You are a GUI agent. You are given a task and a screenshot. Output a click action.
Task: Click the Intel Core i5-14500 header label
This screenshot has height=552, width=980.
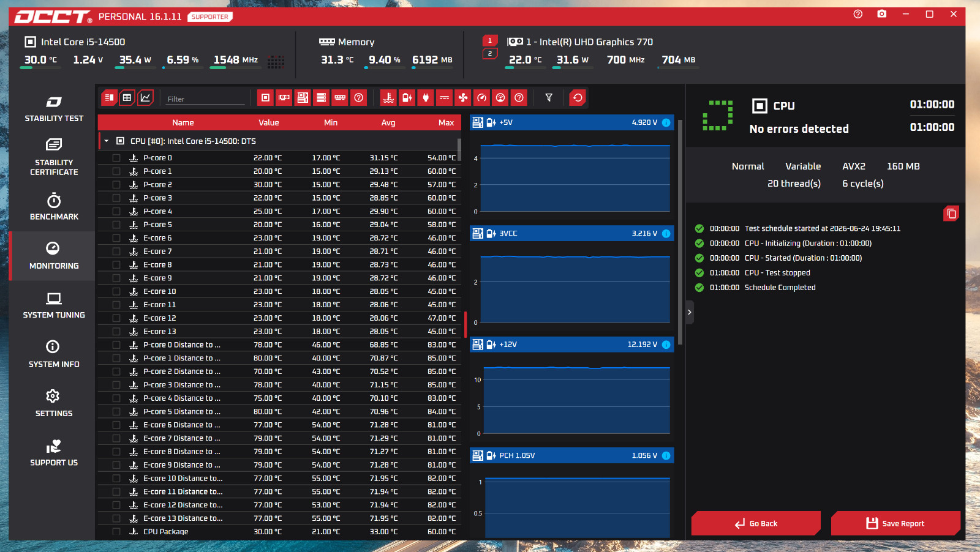[x=83, y=42]
